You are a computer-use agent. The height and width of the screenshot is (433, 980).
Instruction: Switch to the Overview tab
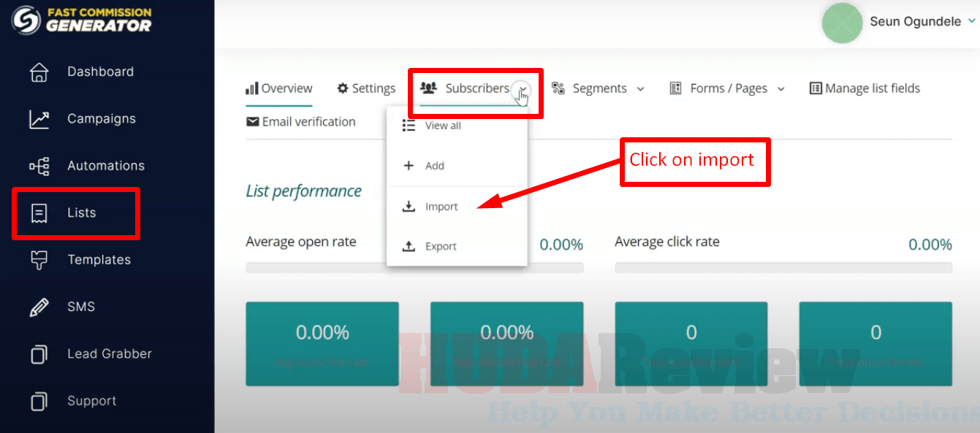(x=279, y=88)
